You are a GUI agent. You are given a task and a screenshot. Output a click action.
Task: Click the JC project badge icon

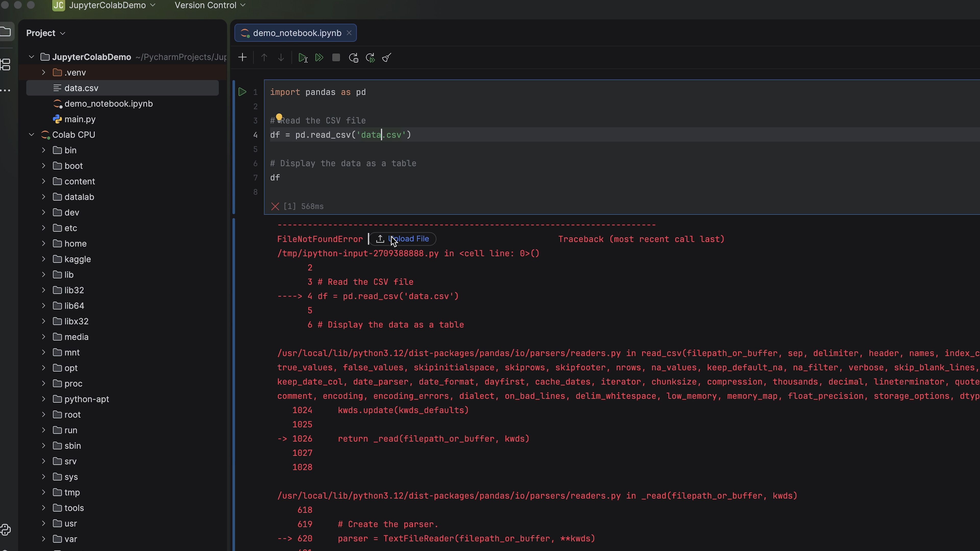pos(59,5)
